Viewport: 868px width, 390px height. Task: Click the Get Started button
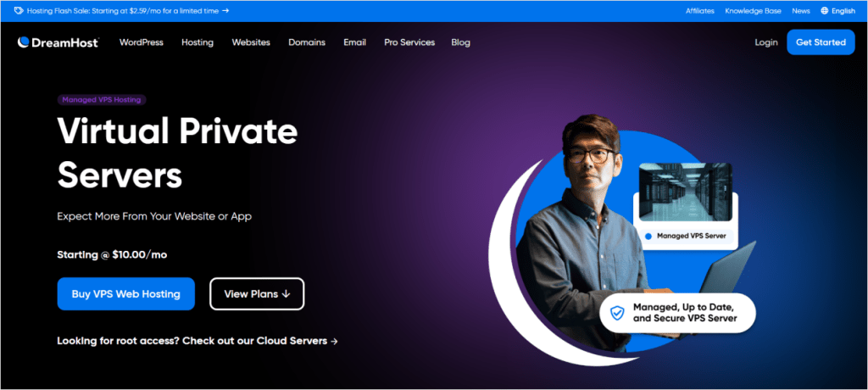pos(821,42)
